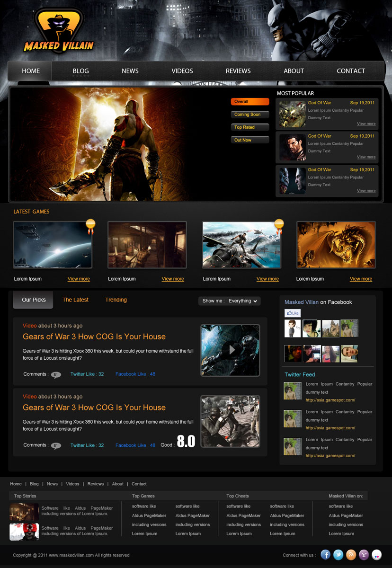Viewport: 392px width, 568px height.
Task: Open the REVIEWS navigation item
Action: tap(238, 71)
